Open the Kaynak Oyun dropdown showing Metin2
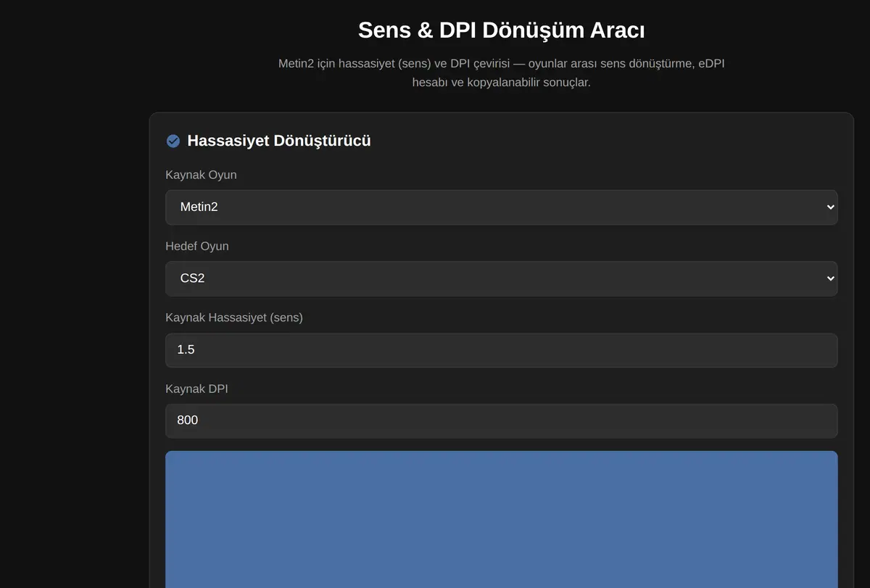Image resolution: width=870 pixels, height=588 pixels. click(502, 207)
